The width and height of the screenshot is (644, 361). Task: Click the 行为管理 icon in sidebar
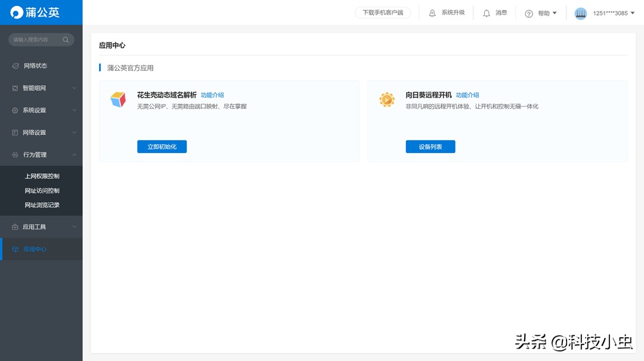[x=15, y=155]
